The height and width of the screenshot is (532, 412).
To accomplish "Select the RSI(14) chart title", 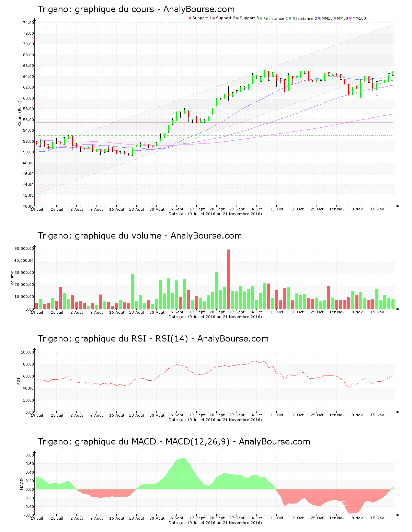I will click(x=153, y=339).
